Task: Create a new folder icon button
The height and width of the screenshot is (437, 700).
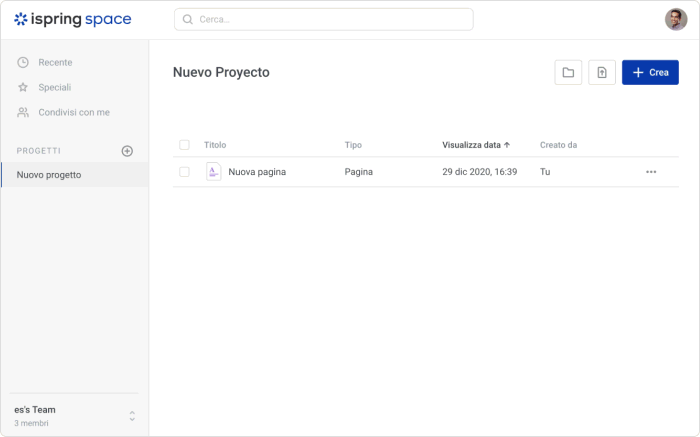Action: [x=568, y=72]
